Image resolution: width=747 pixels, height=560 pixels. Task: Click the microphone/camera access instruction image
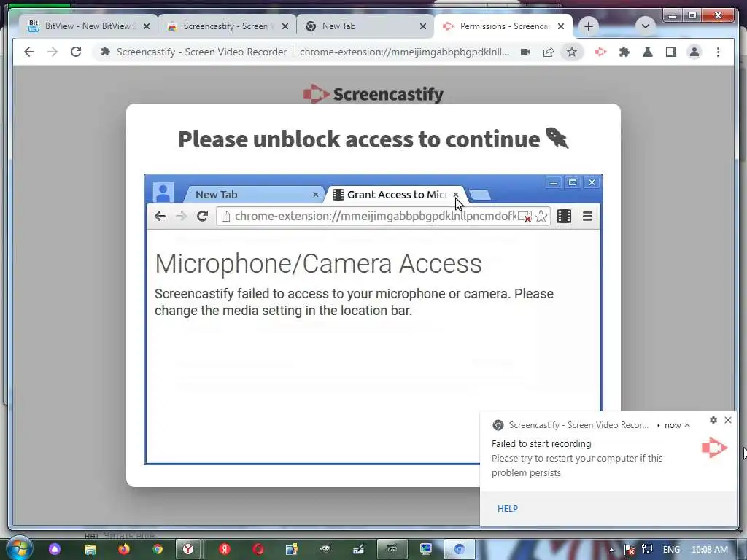[373, 319]
